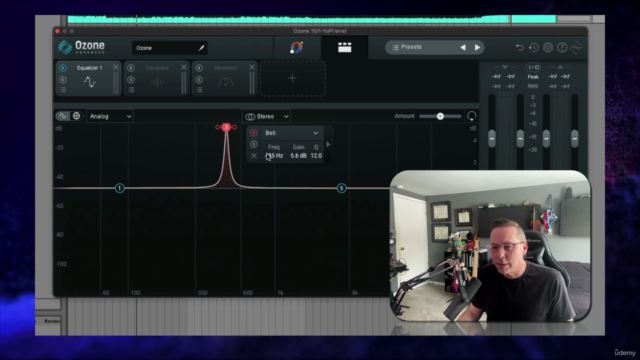Click the 5.6 dB Gain value
640x360 pixels.
[x=298, y=156]
